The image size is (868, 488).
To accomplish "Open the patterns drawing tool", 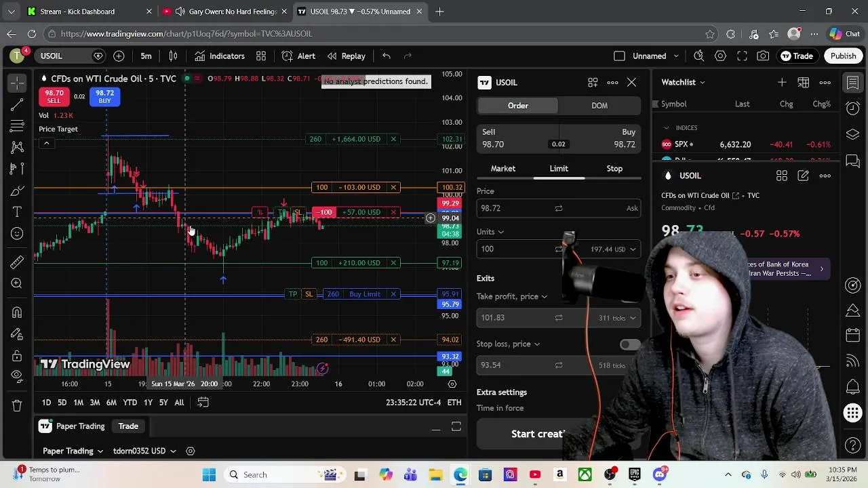I will pyautogui.click(x=17, y=147).
